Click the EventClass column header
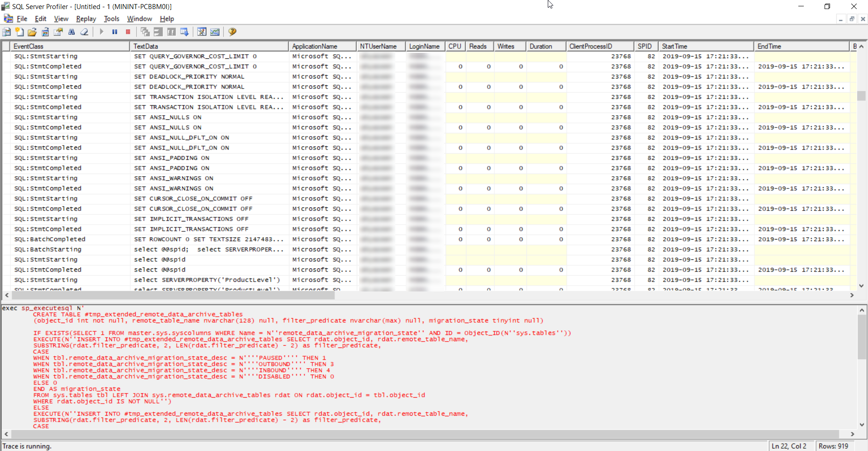 [70, 46]
